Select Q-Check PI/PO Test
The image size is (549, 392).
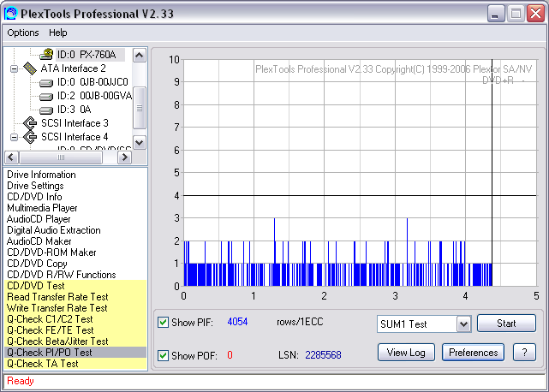click(x=75, y=353)
